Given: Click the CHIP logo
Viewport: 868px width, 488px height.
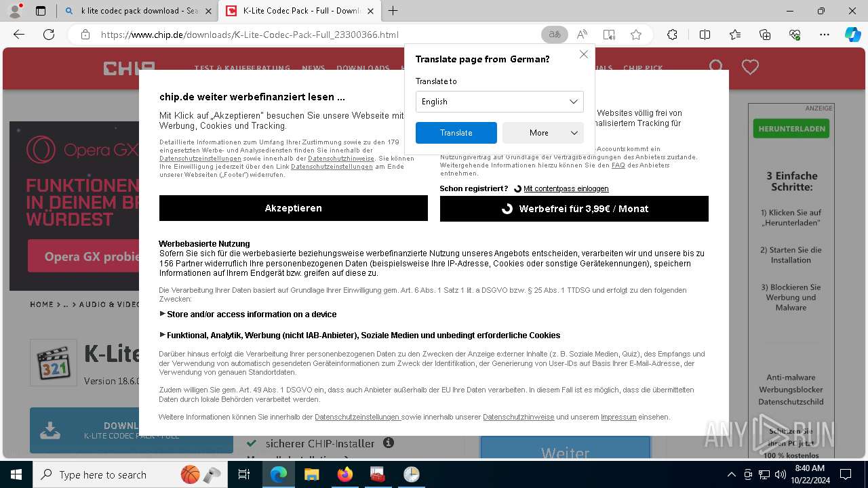Looking at the screenshot, I should [129, 68].
